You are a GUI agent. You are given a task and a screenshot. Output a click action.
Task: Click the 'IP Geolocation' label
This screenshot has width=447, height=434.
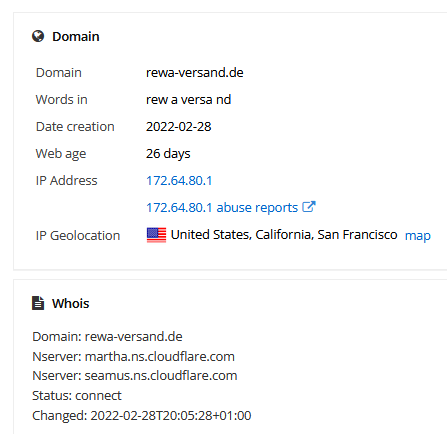point(78,236)
